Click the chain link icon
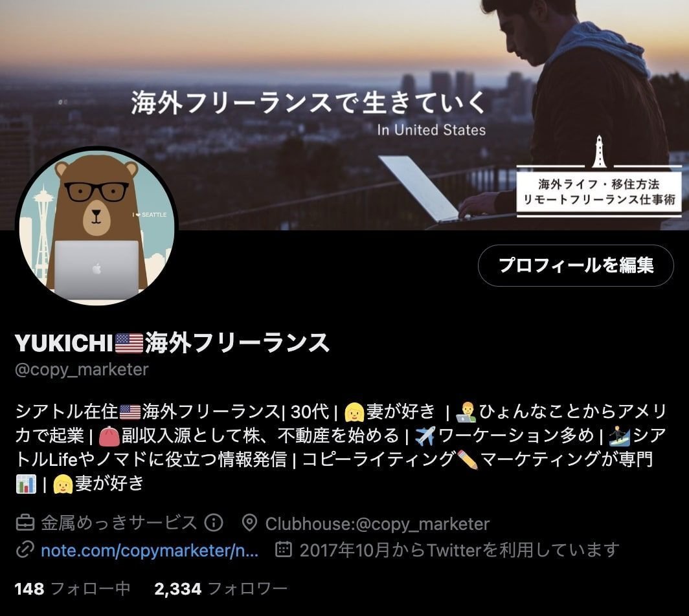Screen dimensions: 689x616 coord(25,550)
